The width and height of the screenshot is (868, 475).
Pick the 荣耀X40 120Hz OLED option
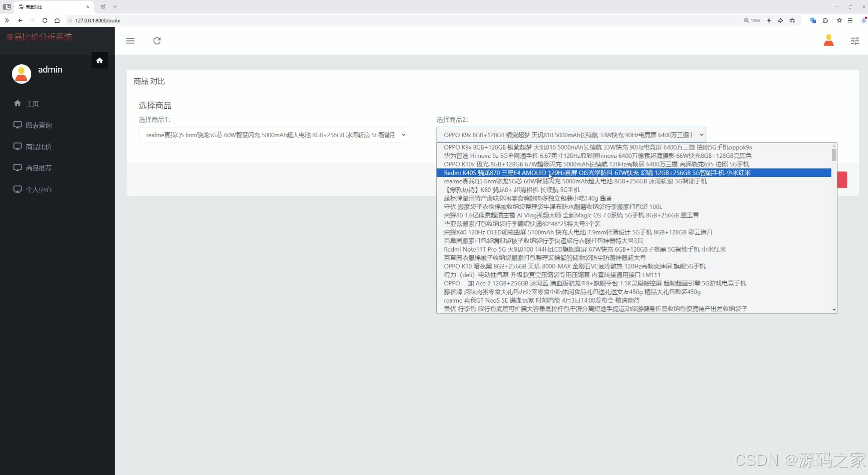pos(634,232)
